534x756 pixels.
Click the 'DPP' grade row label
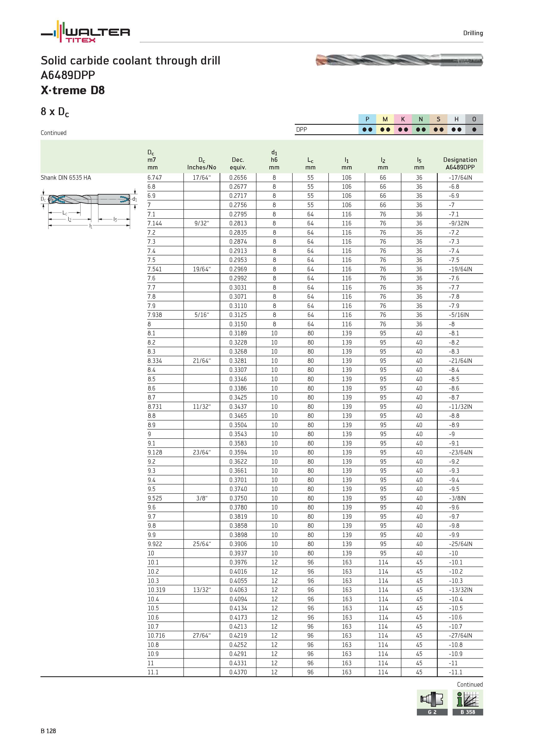tap(301, 130)
